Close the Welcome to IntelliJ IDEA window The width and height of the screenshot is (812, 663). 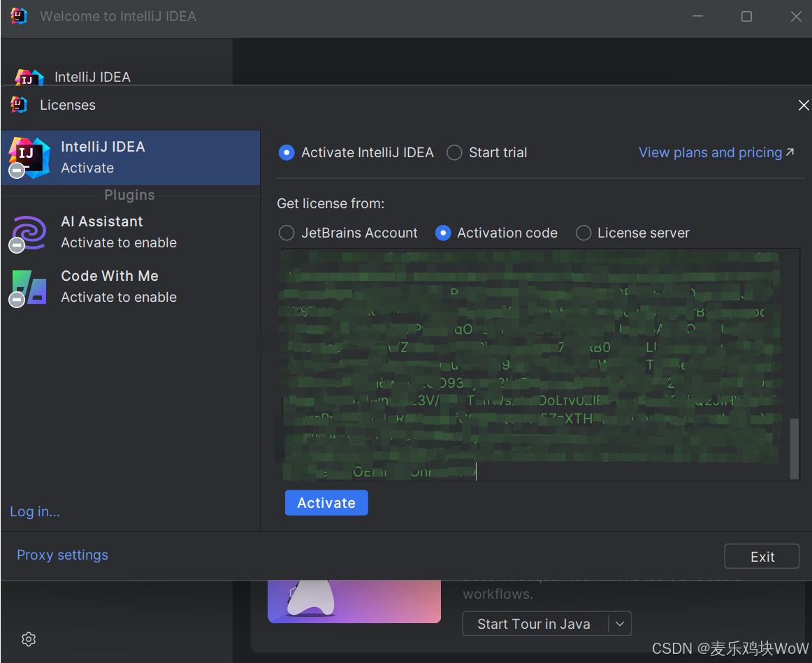click(796, 16)
